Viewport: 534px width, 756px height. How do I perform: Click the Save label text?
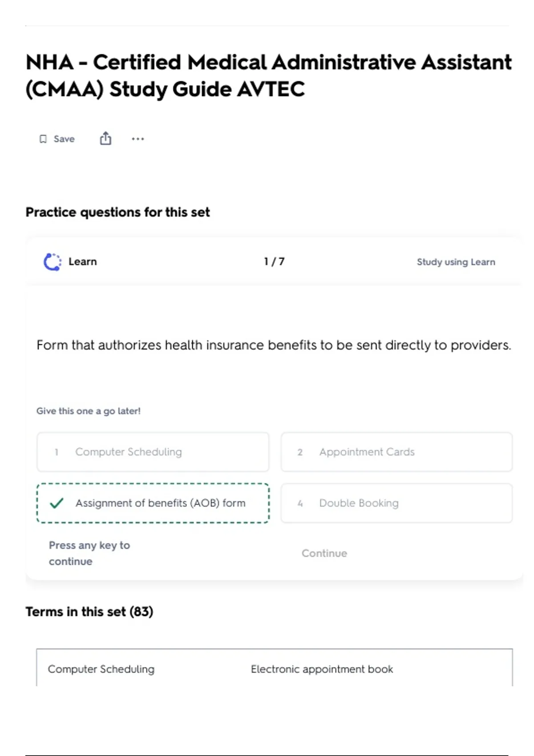pyautogui.click(x=64, y=139)
